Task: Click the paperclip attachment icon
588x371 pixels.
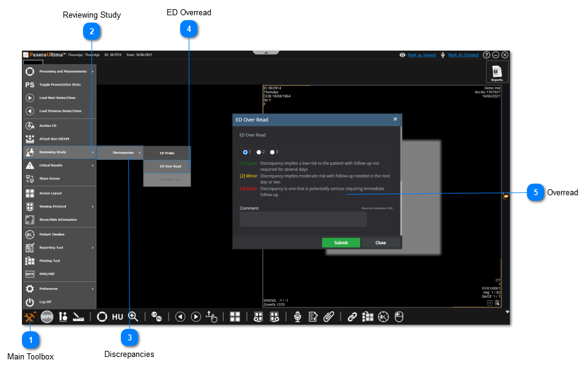Action: click(x=328, y=317)
